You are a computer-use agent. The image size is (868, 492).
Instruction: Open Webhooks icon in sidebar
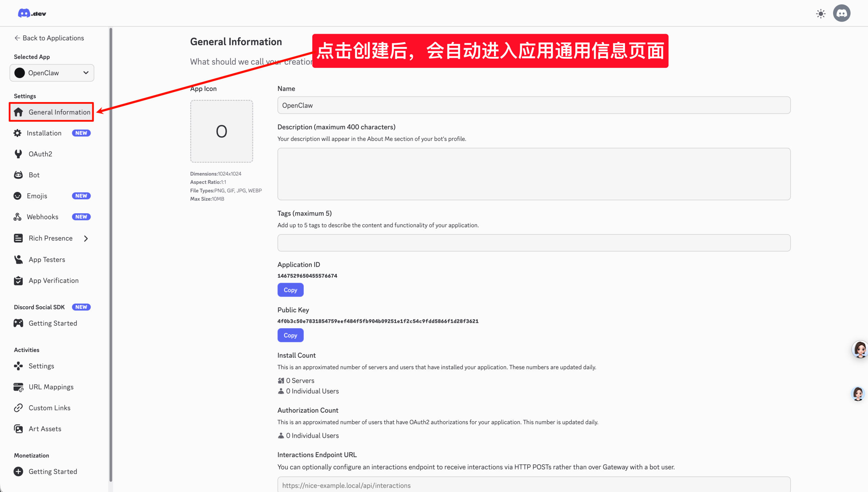(x=18, y=217)
